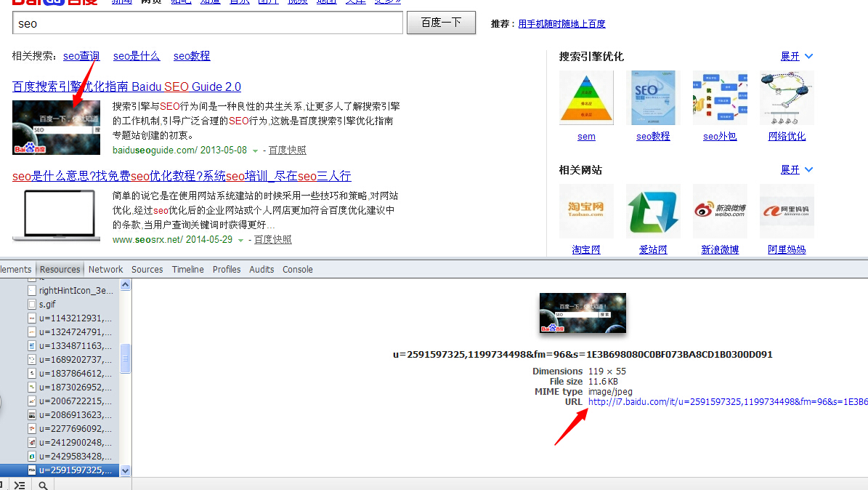This screenshot has height=490, width=868.
Task: Switch to the Network DevTools tab
Action: (x=106, y=270)
